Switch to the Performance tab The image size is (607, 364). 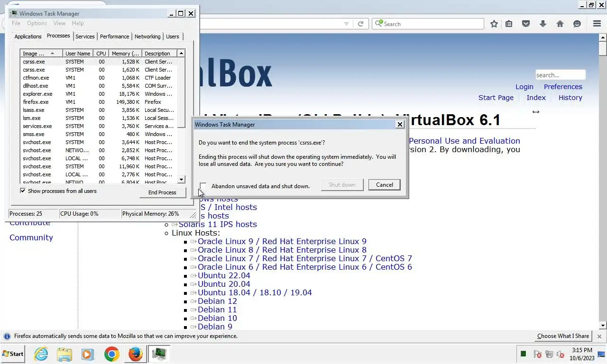click(114, 36)
